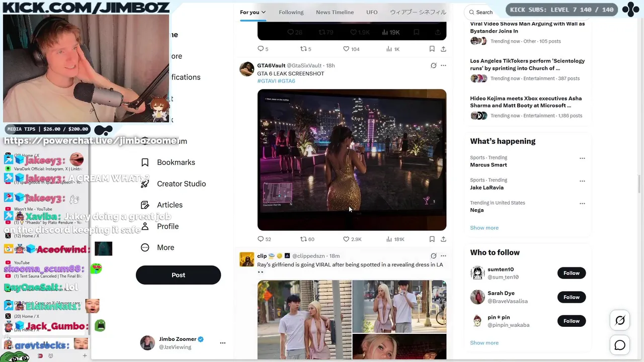Open Los Angeles TikTokers Scientology story
This screenshot has width=644, height=362.
[x=527, y=64]
